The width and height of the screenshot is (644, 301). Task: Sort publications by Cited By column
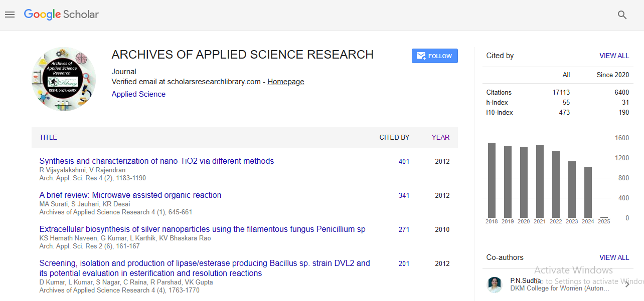pos(394,137)
